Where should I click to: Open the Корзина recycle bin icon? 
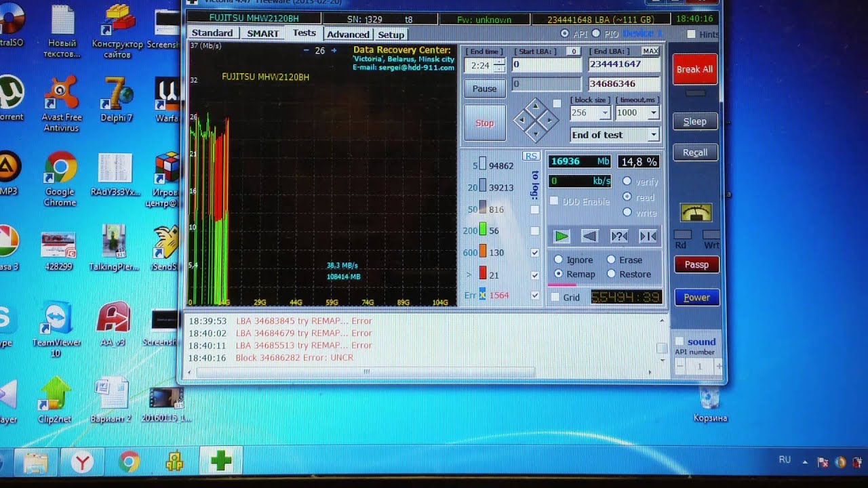[710, 405]
